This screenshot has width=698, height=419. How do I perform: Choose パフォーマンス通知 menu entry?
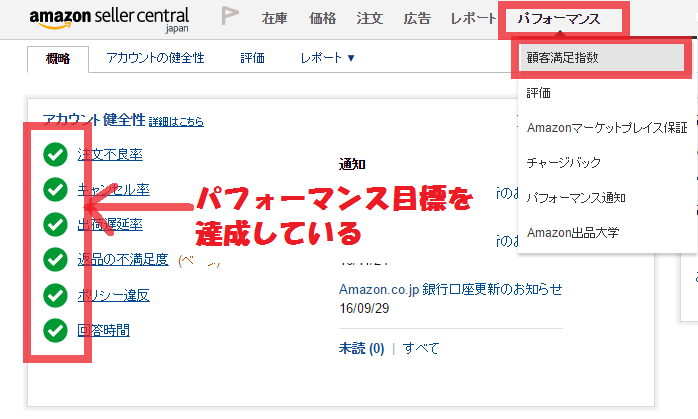pyautogui.click(x=576, y=197)
